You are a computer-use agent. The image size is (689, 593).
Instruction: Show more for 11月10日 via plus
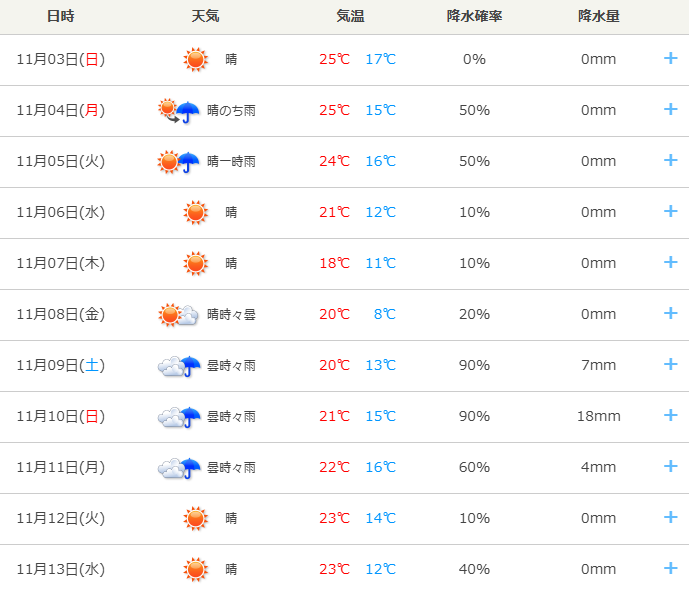[x=671, y=415]
